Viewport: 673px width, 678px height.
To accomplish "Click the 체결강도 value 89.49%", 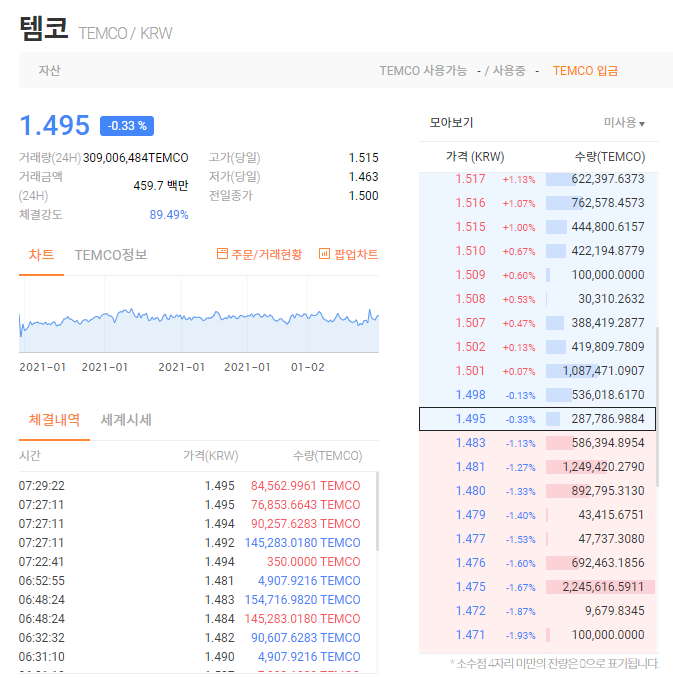I will (x=169, y=215).
